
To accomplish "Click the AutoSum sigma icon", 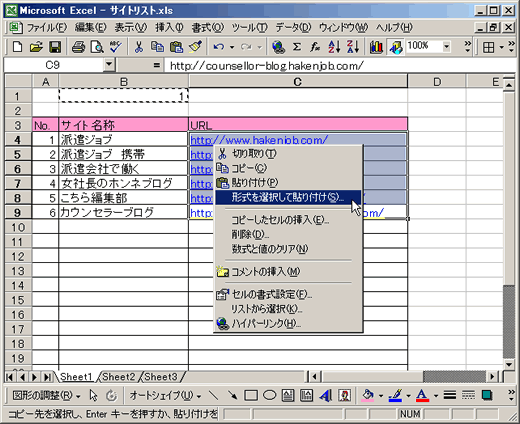I will point(297,47).
